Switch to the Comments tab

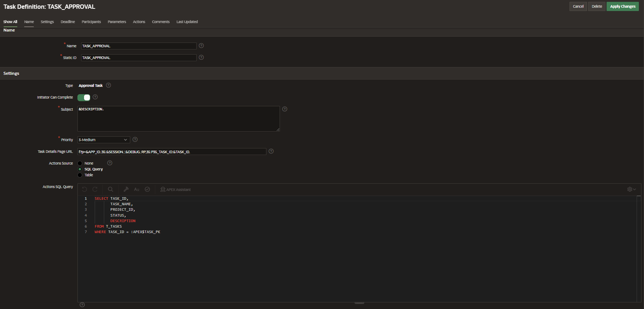pyautogui.click(x=161, y=22)
